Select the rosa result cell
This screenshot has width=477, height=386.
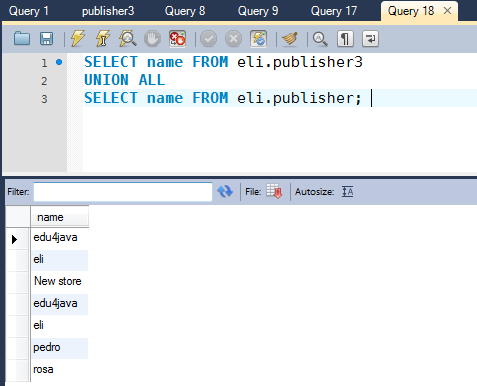pos(59,369)
